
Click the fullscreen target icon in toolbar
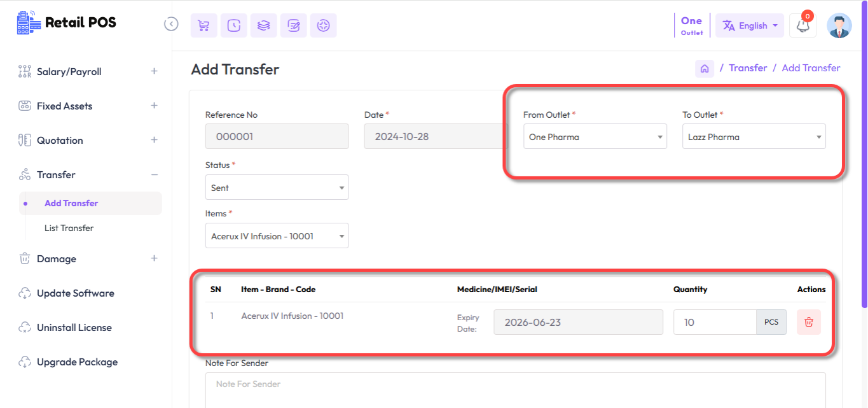(323, 25)
